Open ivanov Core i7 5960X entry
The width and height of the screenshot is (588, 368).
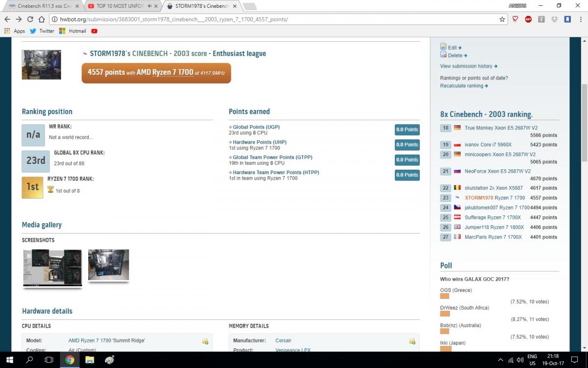point(488,145)
